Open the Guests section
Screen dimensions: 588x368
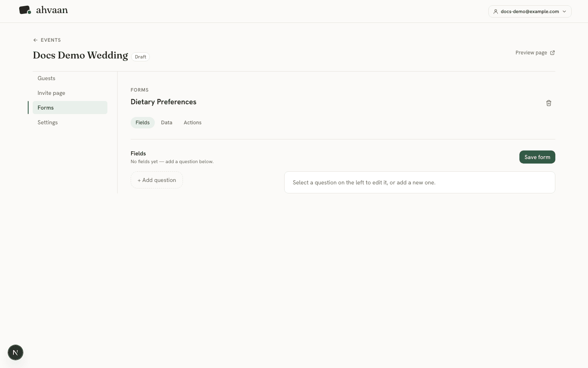tap(70, 78)
